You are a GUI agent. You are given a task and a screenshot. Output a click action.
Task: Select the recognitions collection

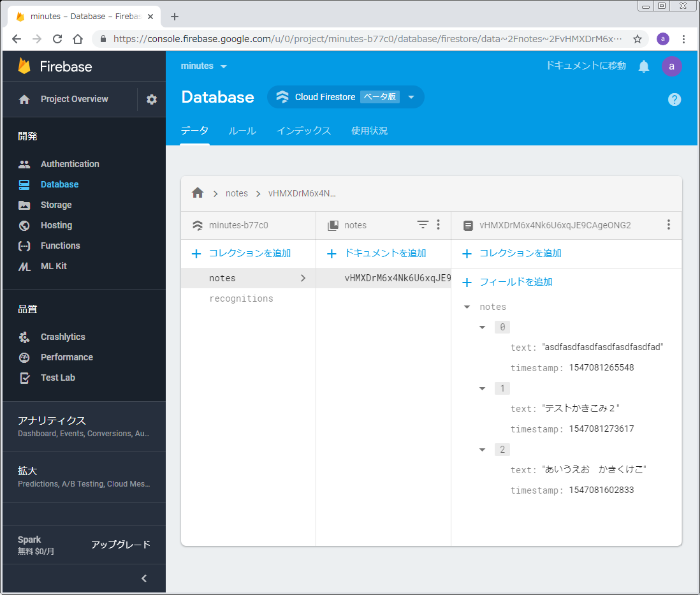click(241, 298)
